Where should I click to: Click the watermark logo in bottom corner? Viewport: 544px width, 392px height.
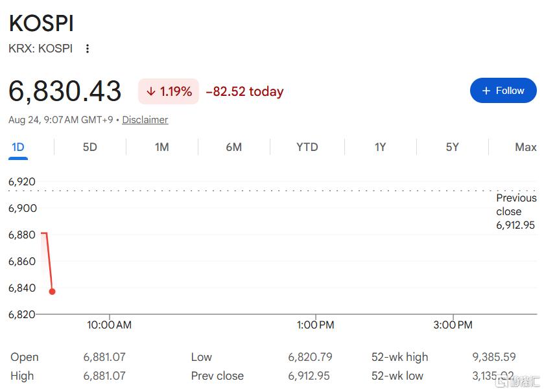click(518, 381)
